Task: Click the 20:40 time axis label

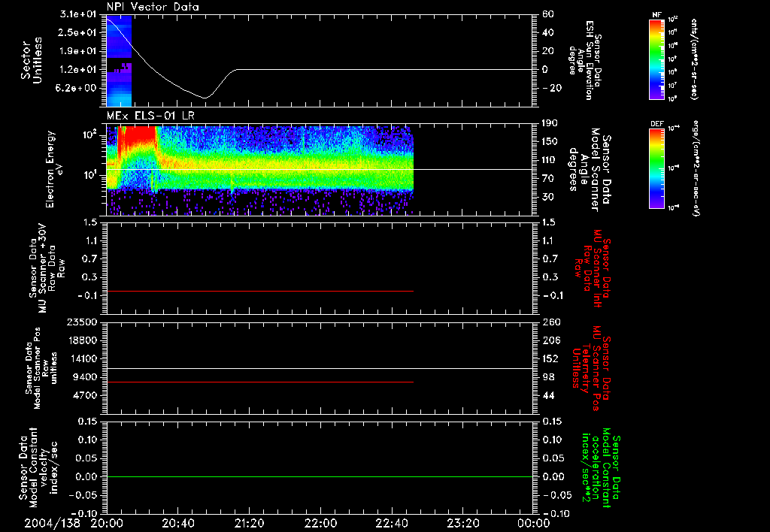Action: click(x=177, y=523)
